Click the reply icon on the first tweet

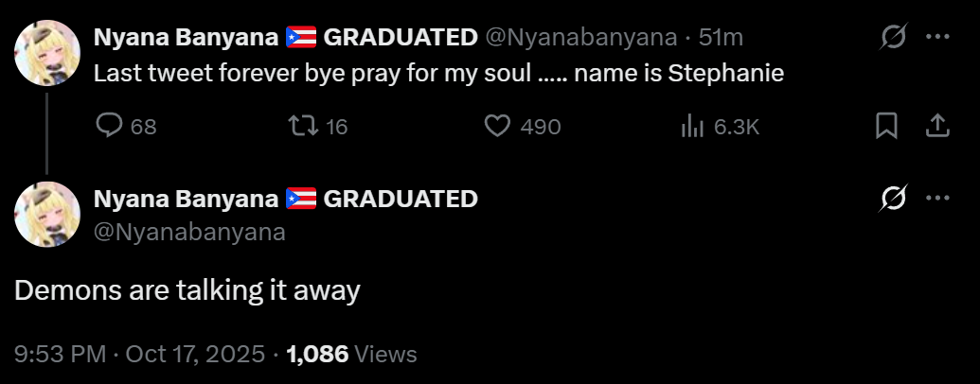tap(111, 126)
